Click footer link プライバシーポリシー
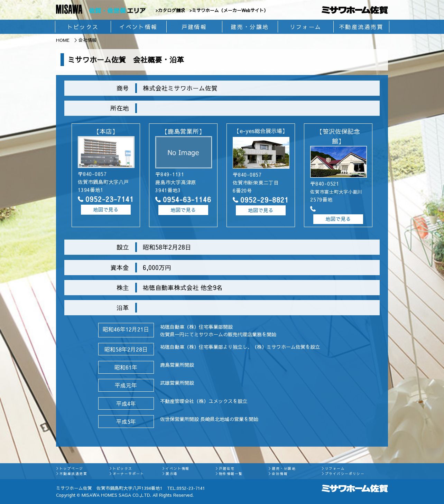This screenshot has height=504, width=444. (343, 474)
